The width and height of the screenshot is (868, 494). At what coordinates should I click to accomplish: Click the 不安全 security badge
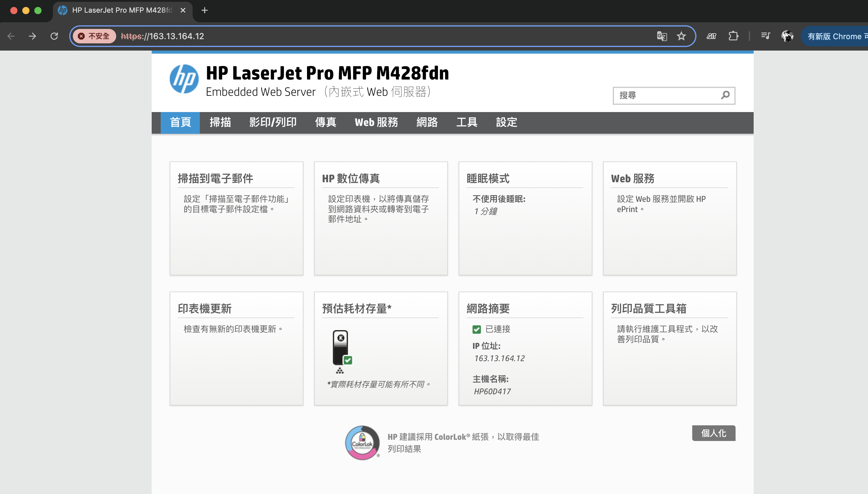[x=94, y=36]
